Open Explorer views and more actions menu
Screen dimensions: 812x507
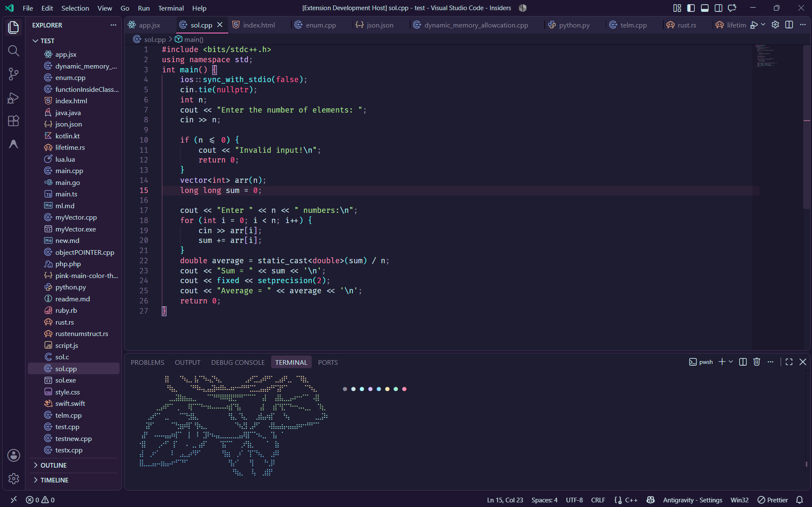[113, 25]
